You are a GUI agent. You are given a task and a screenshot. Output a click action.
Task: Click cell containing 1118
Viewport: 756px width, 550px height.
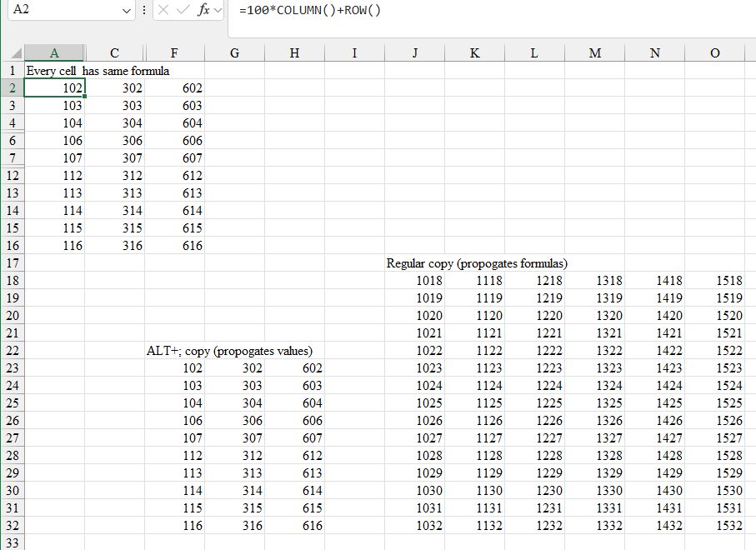point(475,280)
